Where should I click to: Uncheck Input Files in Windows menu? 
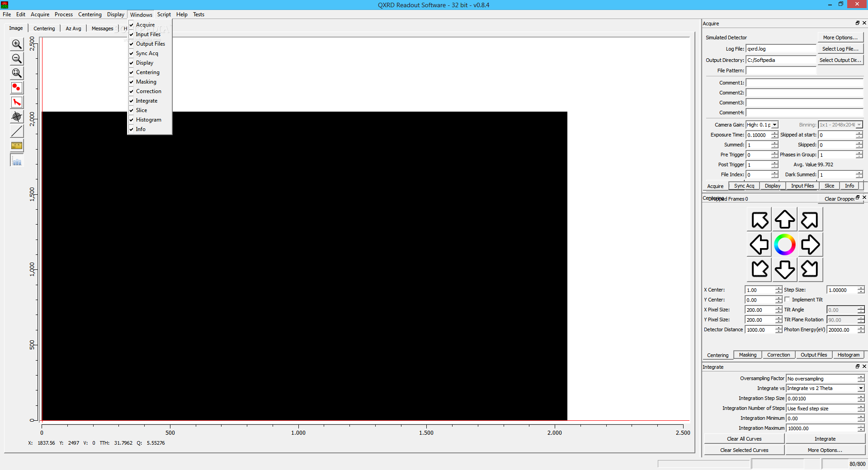tap(150, 34)
